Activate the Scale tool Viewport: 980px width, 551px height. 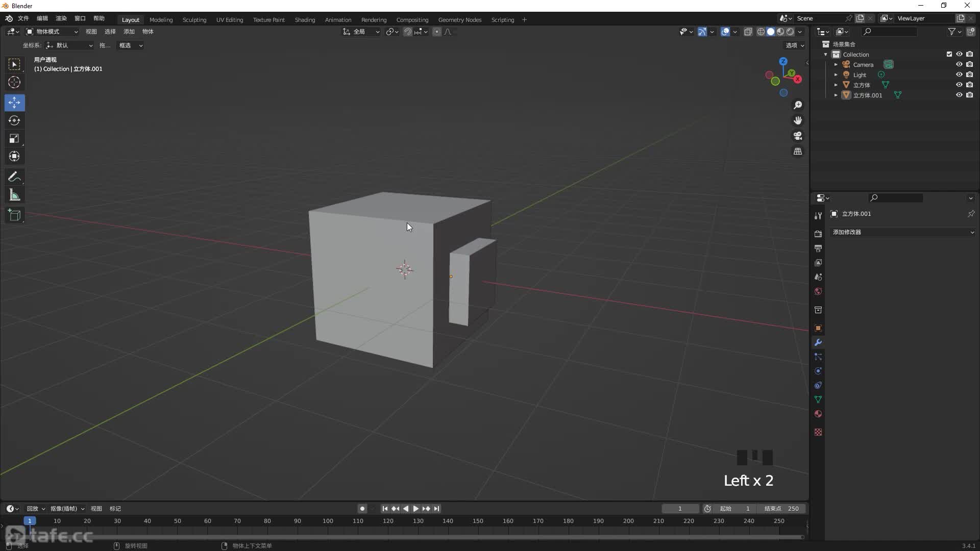[x=14, y=138]
